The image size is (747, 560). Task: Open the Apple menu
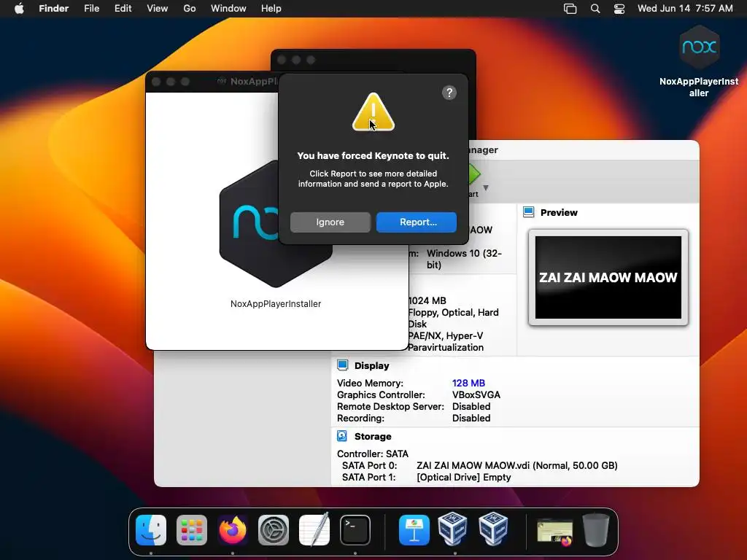(19, 9)
